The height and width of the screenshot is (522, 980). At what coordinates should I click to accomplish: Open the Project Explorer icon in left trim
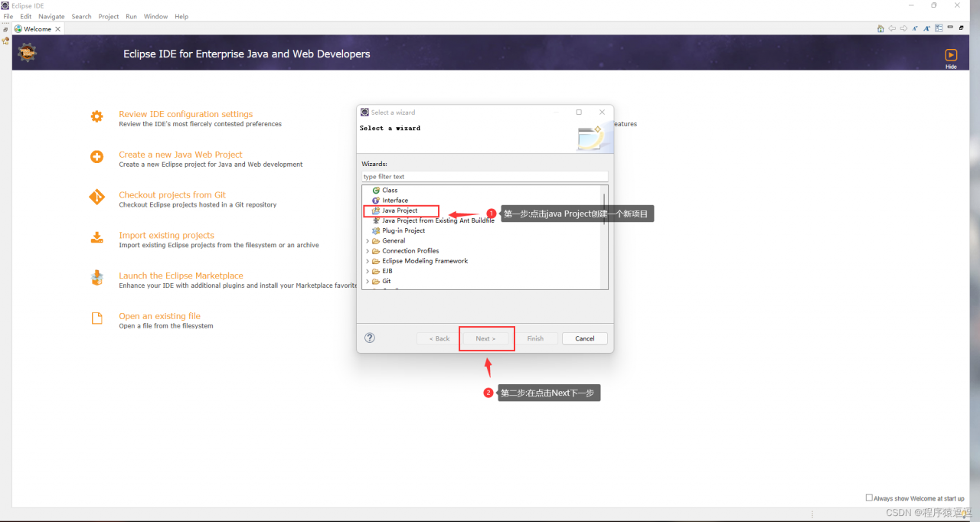pyautogui.click(x=5, y=41)
